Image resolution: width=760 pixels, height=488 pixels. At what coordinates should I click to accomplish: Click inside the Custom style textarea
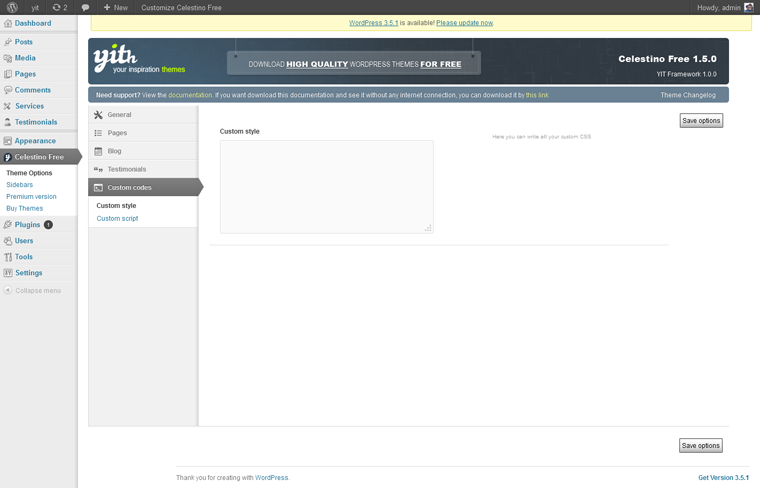pyautogui.click(x=327, y=187)
